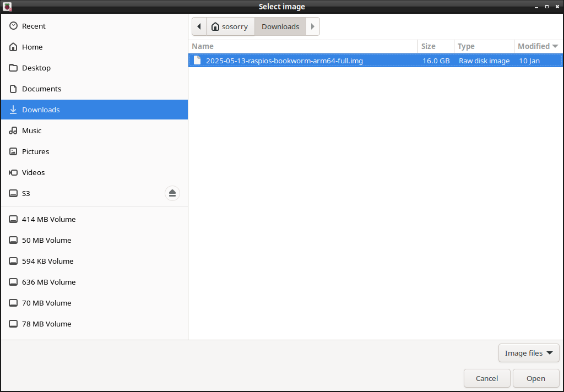The height and width of the screenshot is (392, 564).
Task: Open the Desktop sidebar entry
Action: (x=94, y=68)
